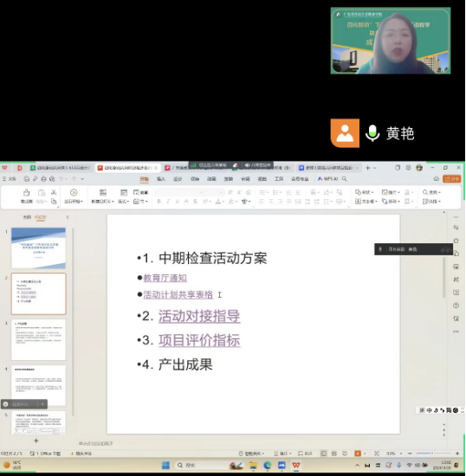
Task: Open the File menu
Action: [10, 179]
